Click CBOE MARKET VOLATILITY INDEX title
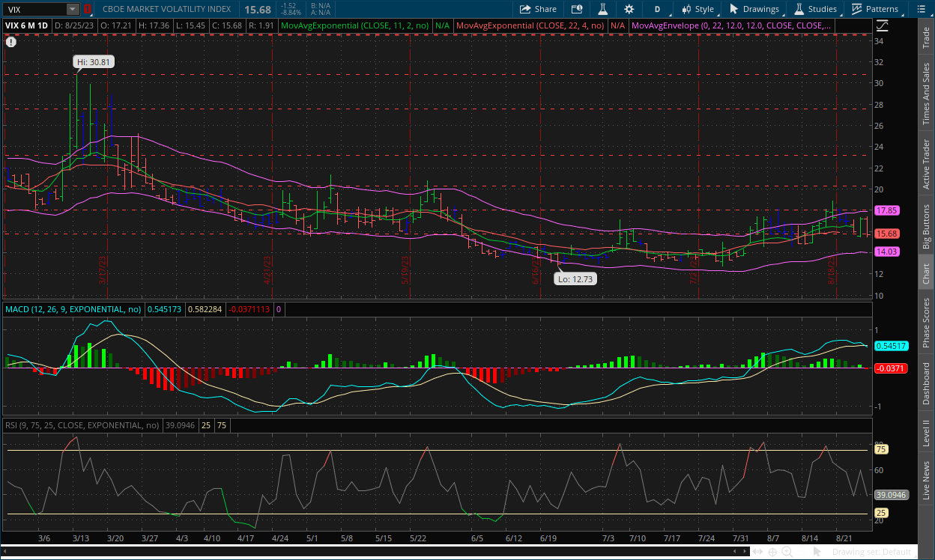 coord(166,9)
